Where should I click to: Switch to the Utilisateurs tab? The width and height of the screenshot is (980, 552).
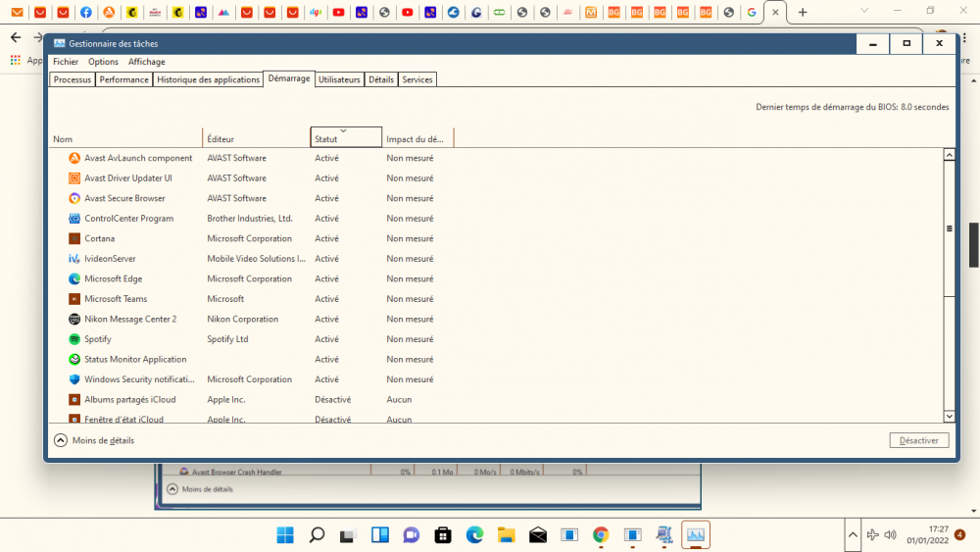[339, 79]
